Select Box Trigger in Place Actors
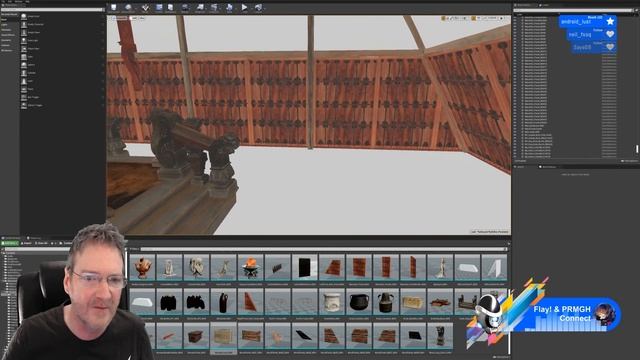 pos(62,97)
